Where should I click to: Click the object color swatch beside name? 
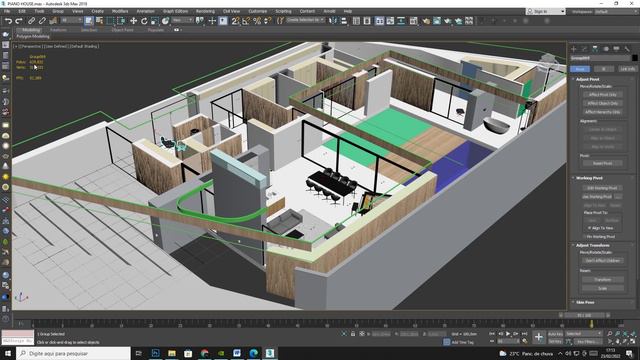[634, 58]
